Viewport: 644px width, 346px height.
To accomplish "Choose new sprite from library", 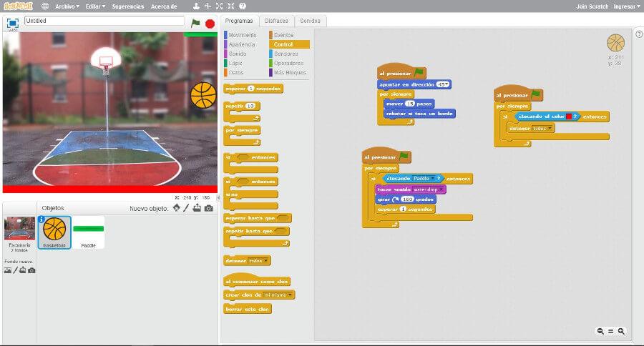I will pyautogui.click(x=177, y=208).
